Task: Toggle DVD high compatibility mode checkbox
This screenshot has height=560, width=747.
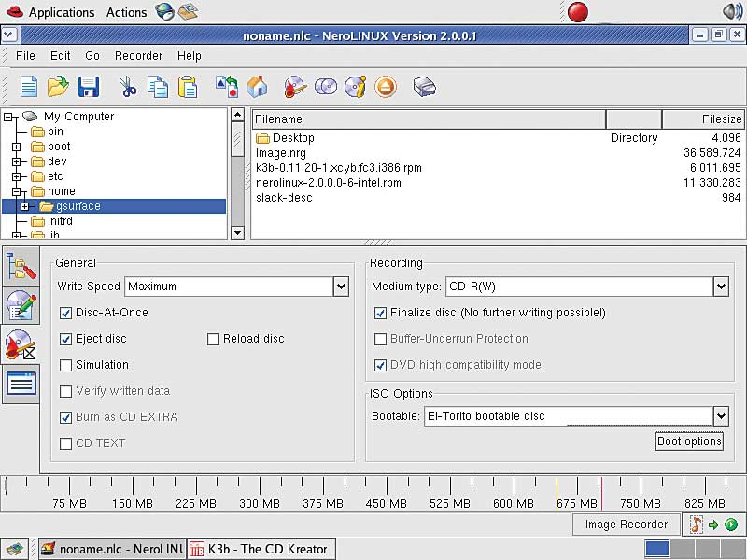Action: click(380, 365)
